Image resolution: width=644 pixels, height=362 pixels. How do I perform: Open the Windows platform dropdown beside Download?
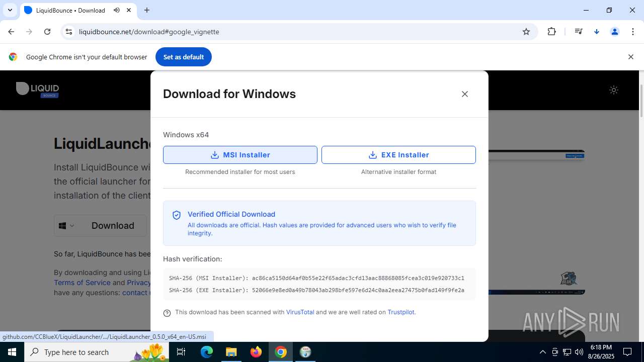coord(66,226)
